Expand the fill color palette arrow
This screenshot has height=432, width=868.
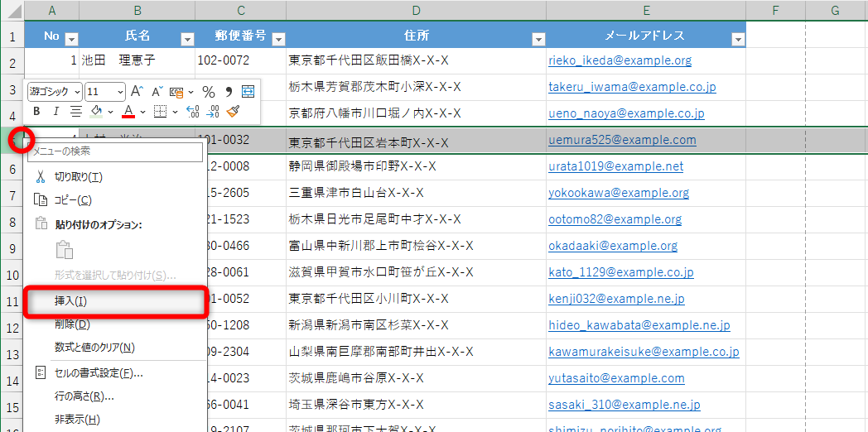(111, 112)
